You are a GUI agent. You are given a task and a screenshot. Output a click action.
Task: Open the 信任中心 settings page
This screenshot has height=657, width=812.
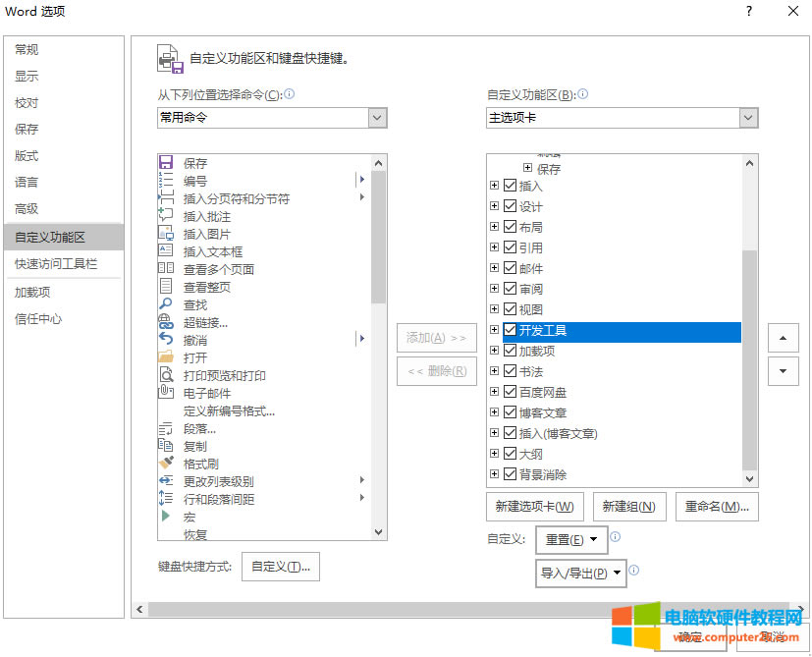coord(38,318)
